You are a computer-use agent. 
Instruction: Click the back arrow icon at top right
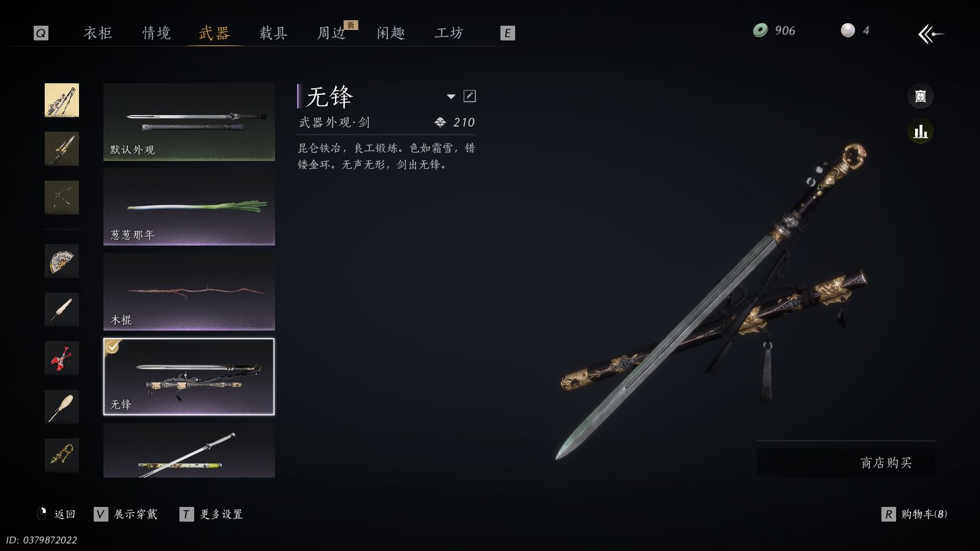pyautogui.click(x=931, y=34)
